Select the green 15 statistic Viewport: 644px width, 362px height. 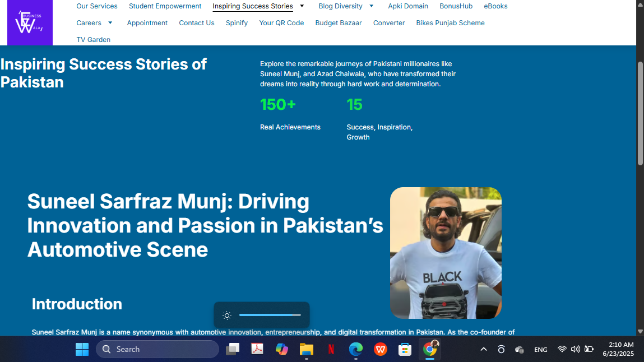(354, 105)
